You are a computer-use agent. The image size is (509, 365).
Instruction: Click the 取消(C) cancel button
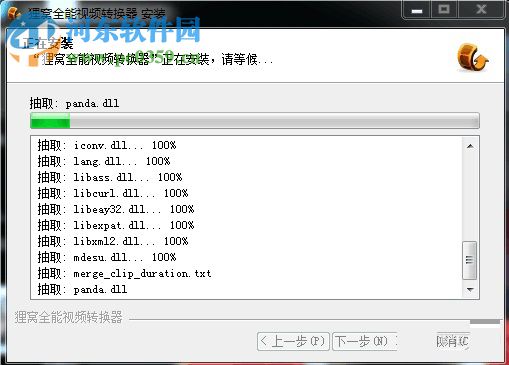click(x=452, y=341)
